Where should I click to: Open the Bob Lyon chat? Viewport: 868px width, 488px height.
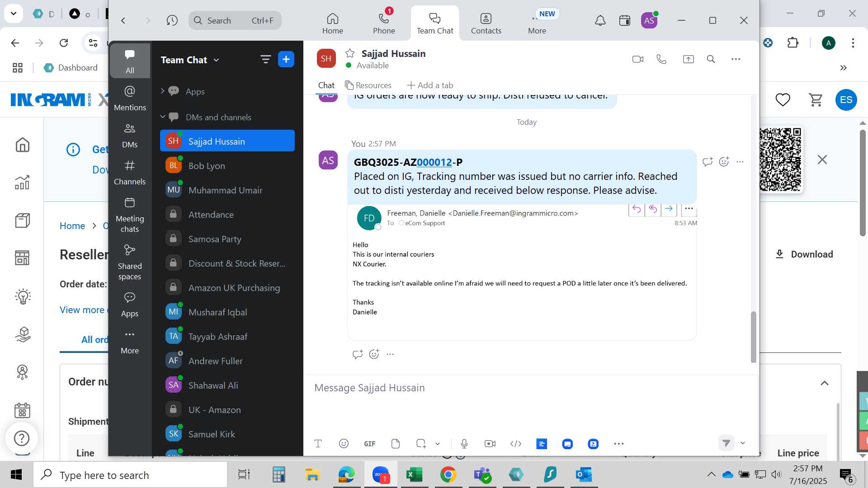pos(227,165)
